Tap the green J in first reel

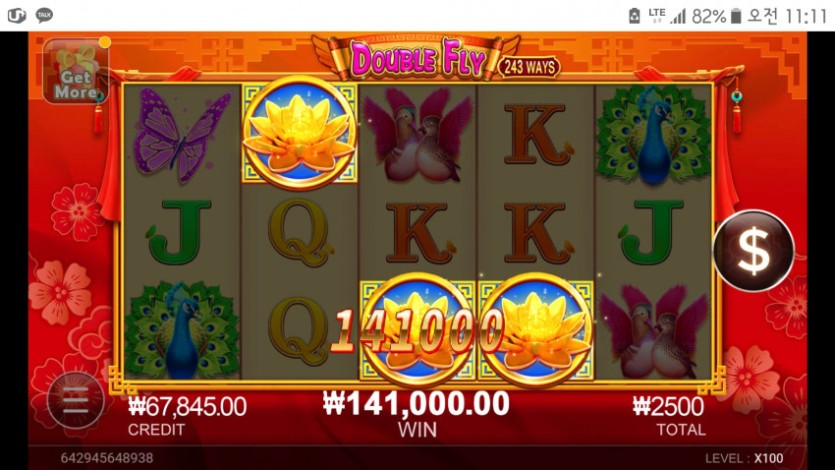[x=179, y=232]
